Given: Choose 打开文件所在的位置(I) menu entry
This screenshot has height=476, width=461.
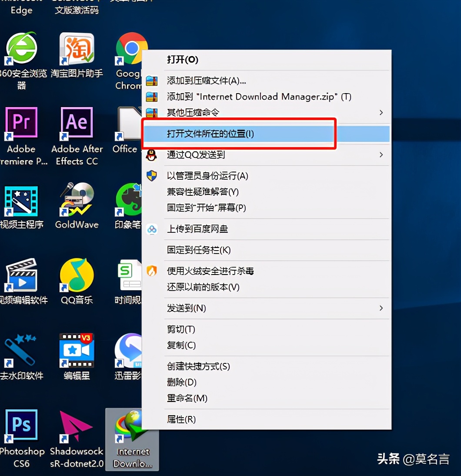Looking at the screenshot, I should (210, 134).
